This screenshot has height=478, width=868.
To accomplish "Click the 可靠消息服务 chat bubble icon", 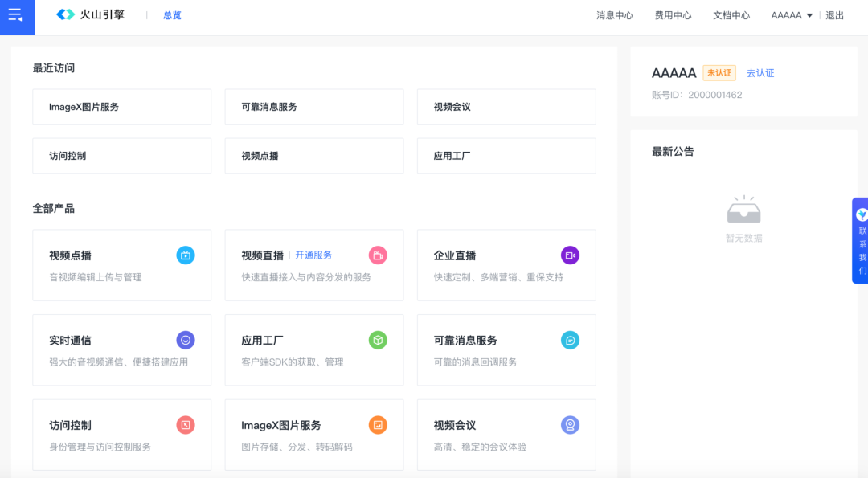I will [x=570, y=340].
